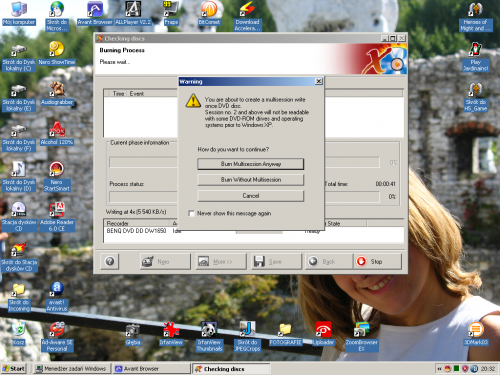The image size is (500, 375).
Task: Open Skrót do Incoming folder icon
Action: pyautogui.click(x=19, y=297)
